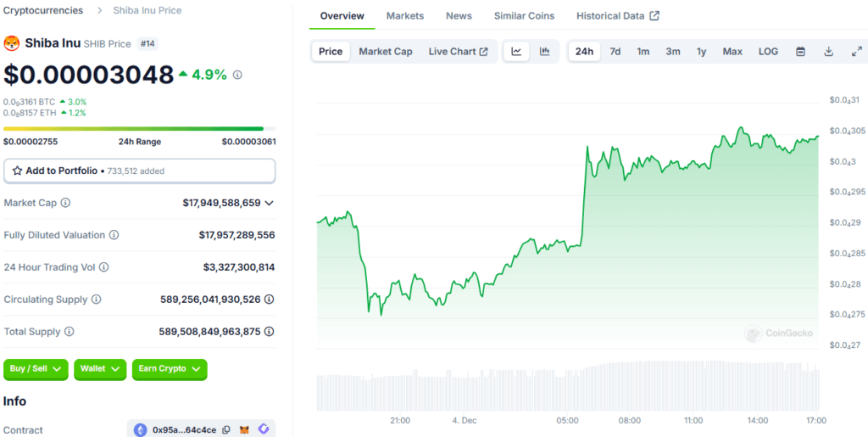Expand Market Cap value chevron
The width and height of the screenshot is (868, 437).
pos(269,203)
